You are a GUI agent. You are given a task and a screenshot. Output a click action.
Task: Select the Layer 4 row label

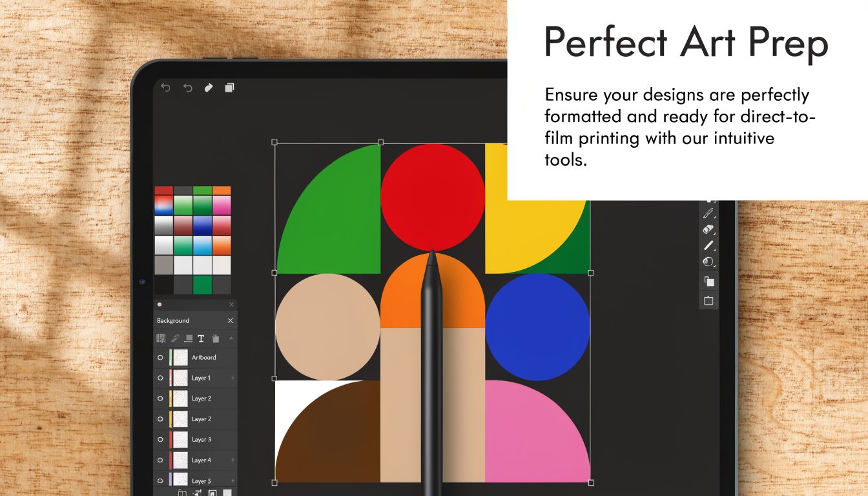point(201,460)
